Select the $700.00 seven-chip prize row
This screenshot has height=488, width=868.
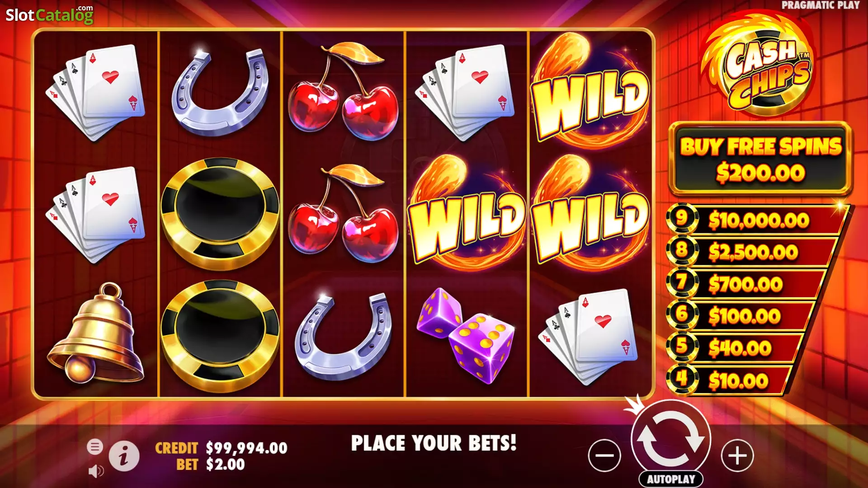pyautogui.click(x=746, y=284)
